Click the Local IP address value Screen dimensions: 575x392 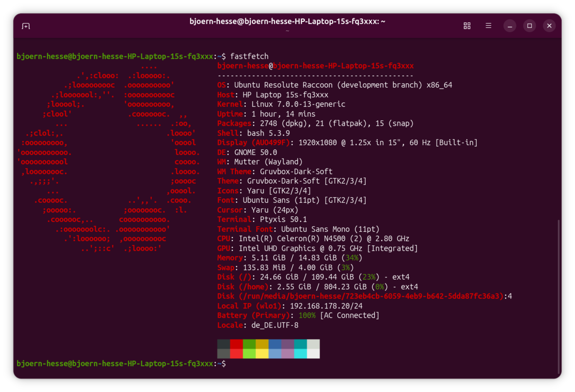click(x=326, y=306)
